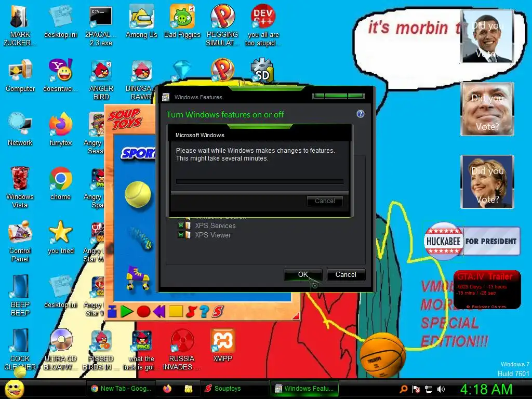Pick the tennis ball toy in Souptoys Sports
The image size is (532, 399).
138,194
